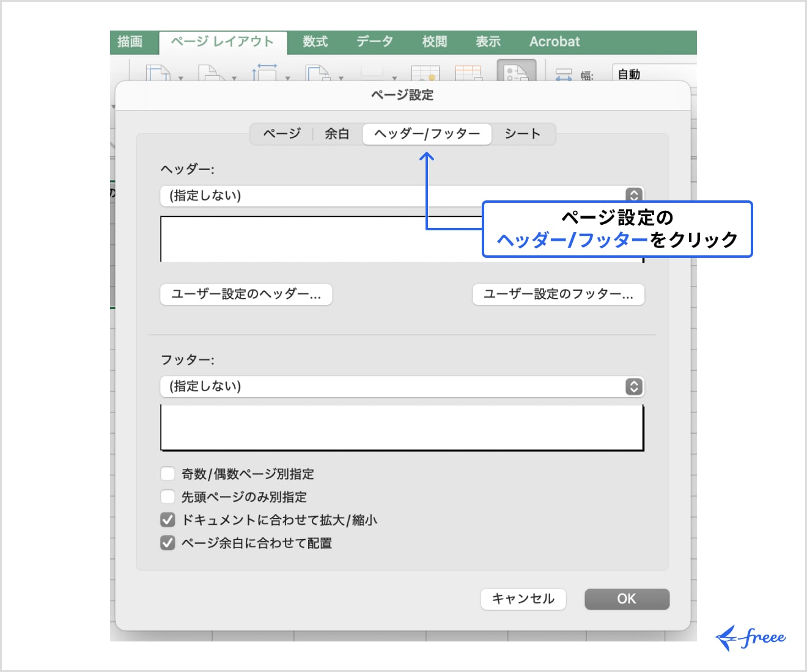The image size is (807, 672).
Task: Enable the 奇数/偶数ページ別指定 checkbox
Action: 167,473
